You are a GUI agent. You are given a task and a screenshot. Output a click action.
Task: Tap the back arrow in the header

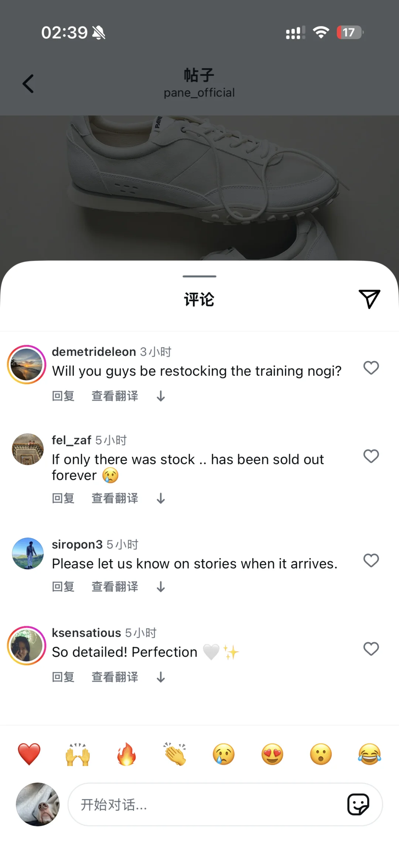[x=28, y=84]
